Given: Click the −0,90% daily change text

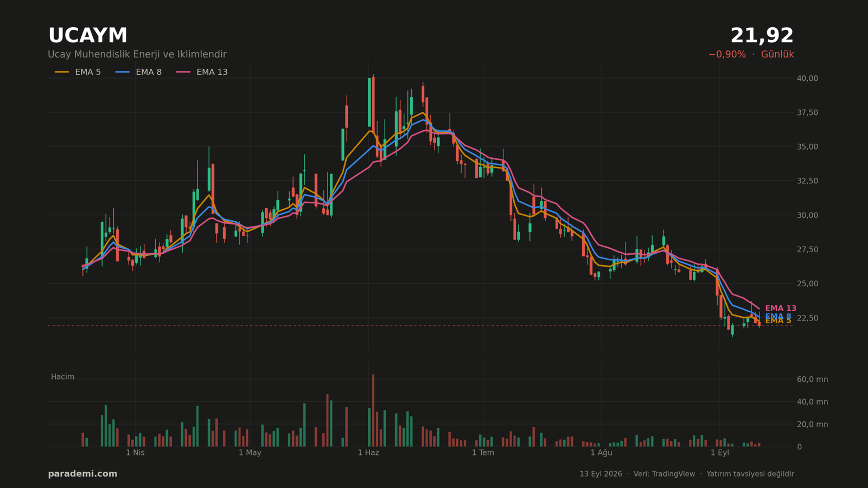Looking at the screenshot, I should 727,55.
